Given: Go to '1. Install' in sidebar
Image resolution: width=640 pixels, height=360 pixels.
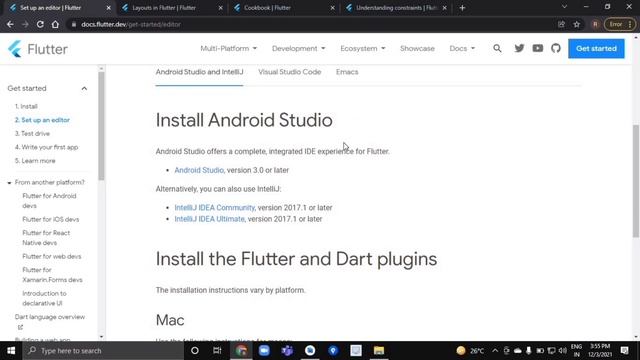Looking at the screenshot, I should 26,107.
